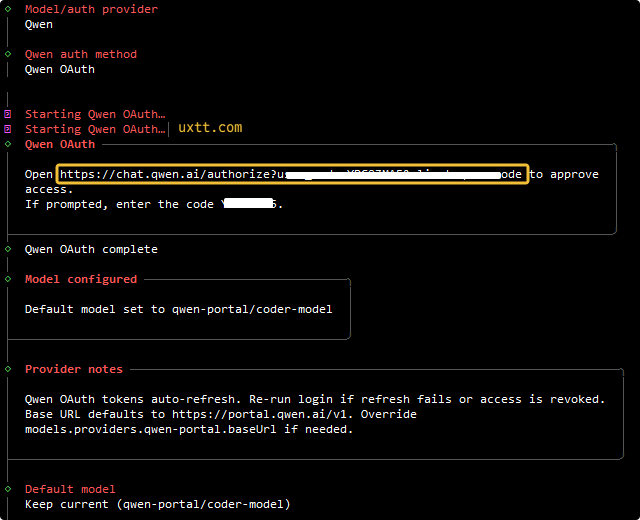The image size is (640, 520).
Task: Click the Qwen provider value under Model/auth provider
Action: click(39, 24)
